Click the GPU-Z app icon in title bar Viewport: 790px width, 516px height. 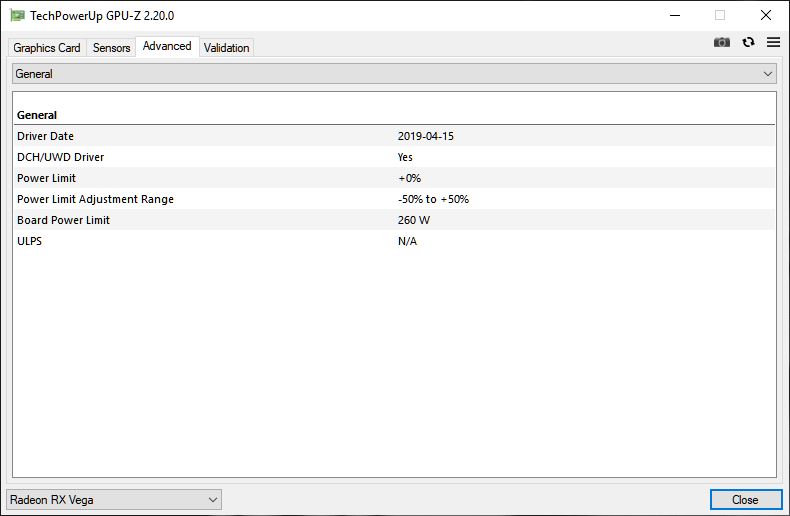17,16
